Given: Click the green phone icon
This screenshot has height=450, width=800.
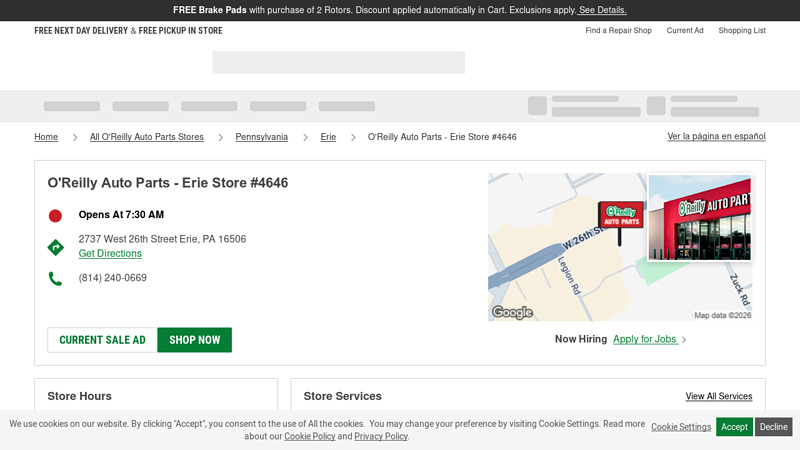Looking at the screenshot, I should tap(55, 279).
